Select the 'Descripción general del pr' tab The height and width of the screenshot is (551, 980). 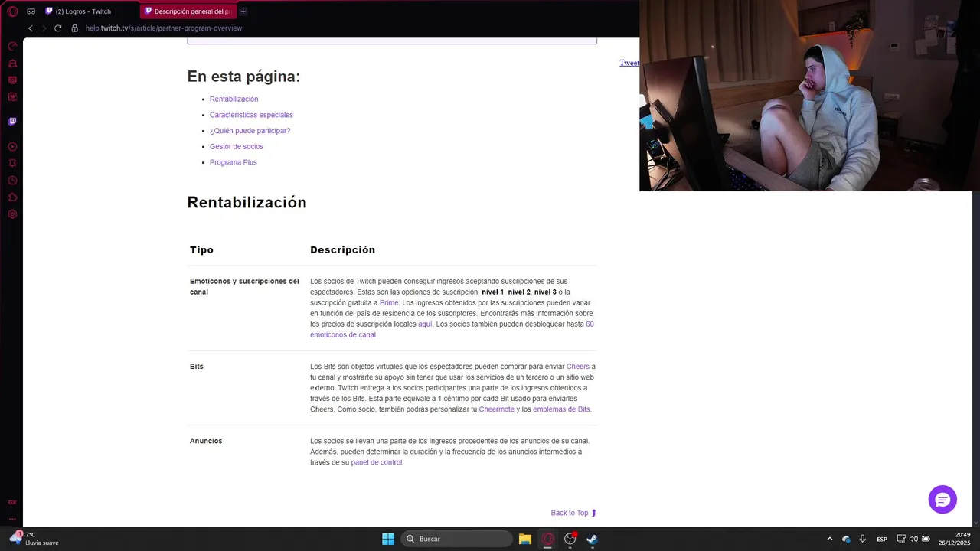[x=188, y=11]
